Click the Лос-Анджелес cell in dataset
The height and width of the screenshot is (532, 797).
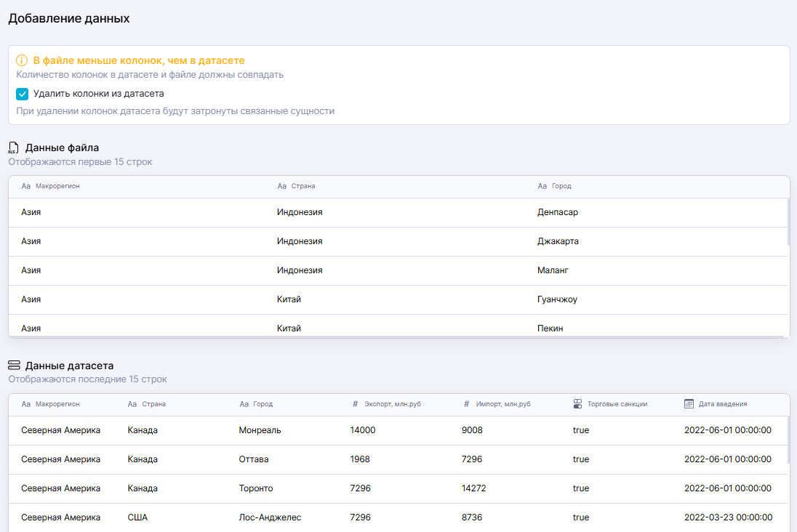(270, 517)
